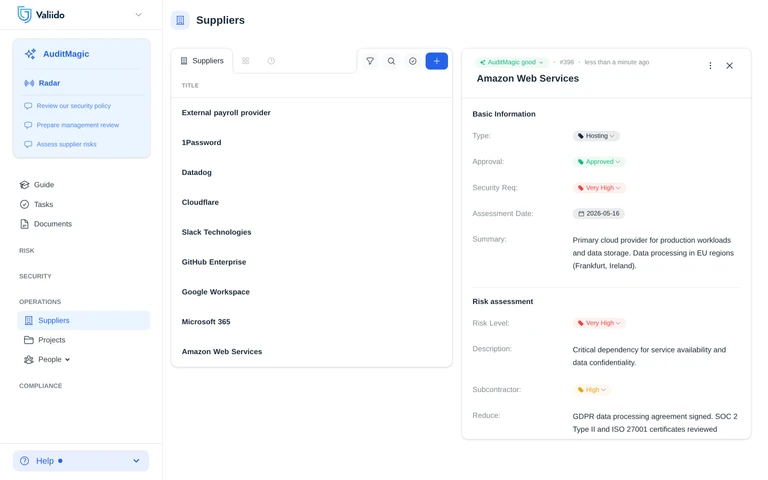Close the Amazon Web Services panel
The width and height of the screenshot is (768, 480).
(x=729, y=66)
